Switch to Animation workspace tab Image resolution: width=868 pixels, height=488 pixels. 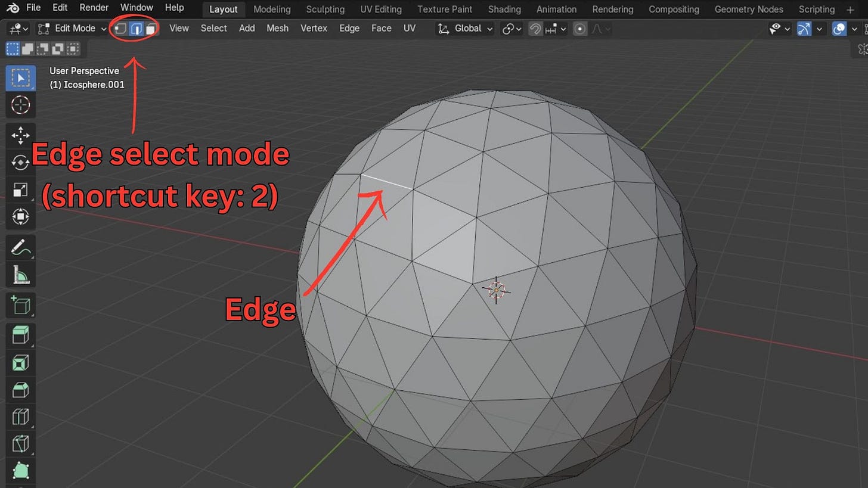(556, 10)
